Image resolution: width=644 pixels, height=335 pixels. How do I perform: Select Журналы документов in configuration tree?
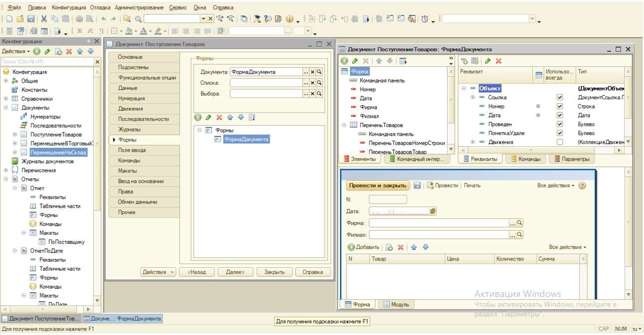pyautogui.click(x=47, y=161)
